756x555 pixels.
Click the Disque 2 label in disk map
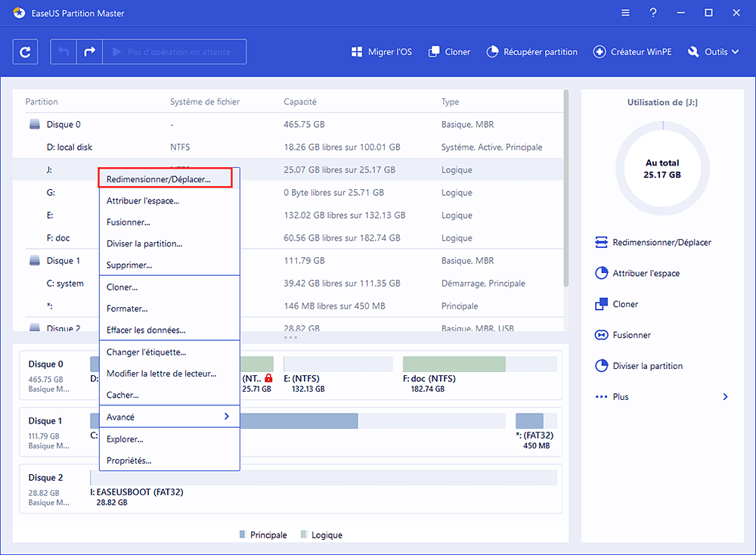[x=46, y=477]
